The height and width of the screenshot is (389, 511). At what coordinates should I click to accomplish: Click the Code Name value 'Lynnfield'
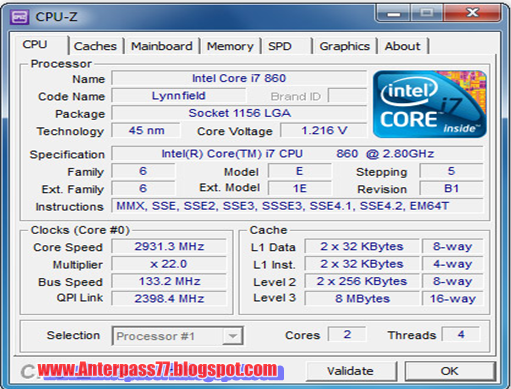click(179, 96)
